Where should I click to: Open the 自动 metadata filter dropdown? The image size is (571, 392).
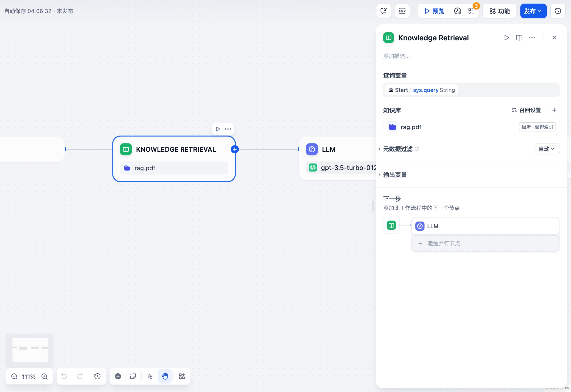click(x=547, y=149)
